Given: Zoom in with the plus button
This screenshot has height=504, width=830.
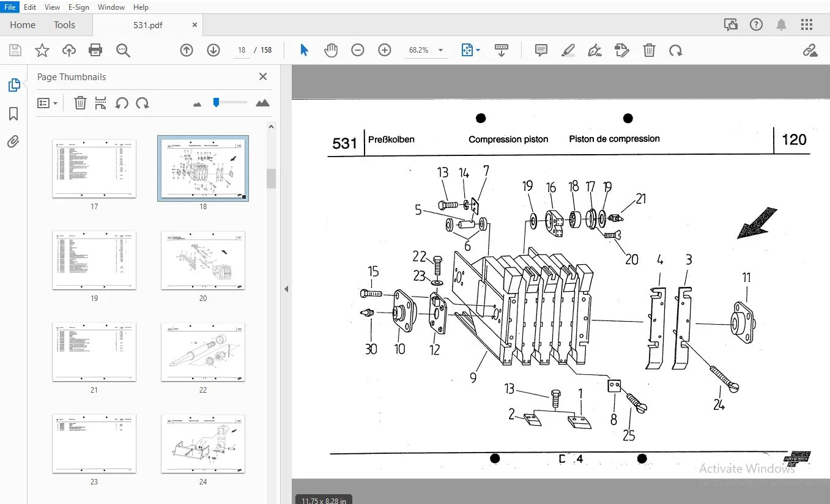Looking at the screenshot, I should tap(385, 50).
